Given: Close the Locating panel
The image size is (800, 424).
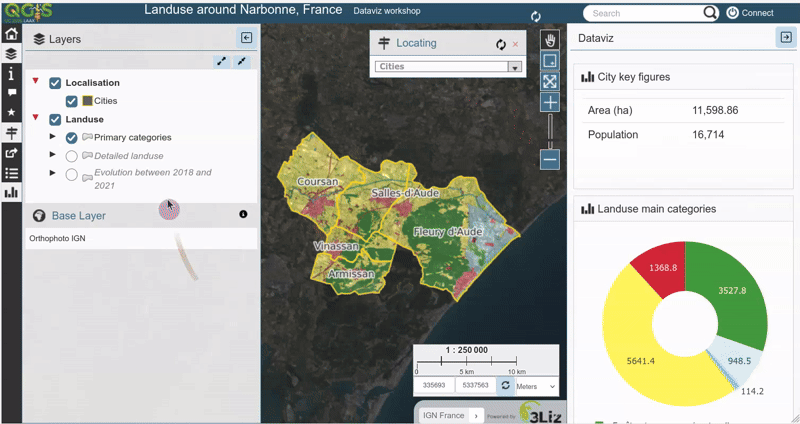Looking at the screenshot, I should point(515,44).
